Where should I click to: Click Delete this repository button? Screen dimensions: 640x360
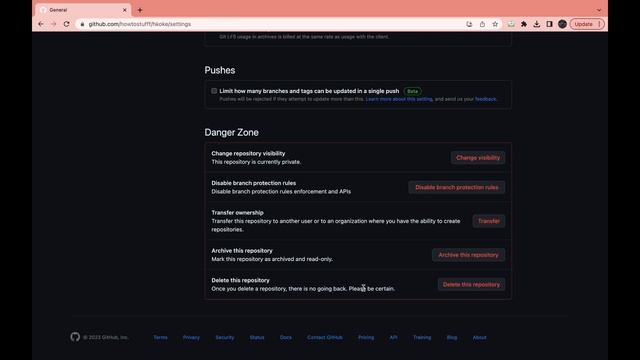click(x=471, y=284)
